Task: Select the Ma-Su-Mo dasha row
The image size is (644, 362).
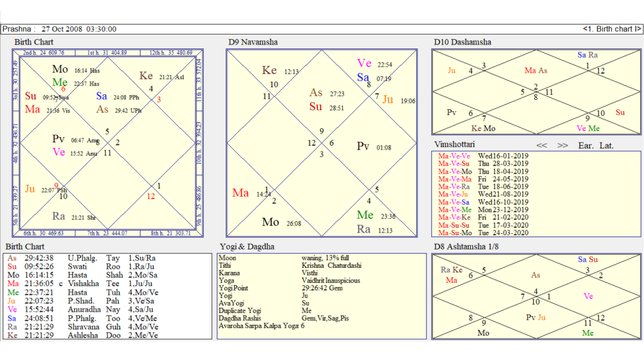Action: coord(483,233)
